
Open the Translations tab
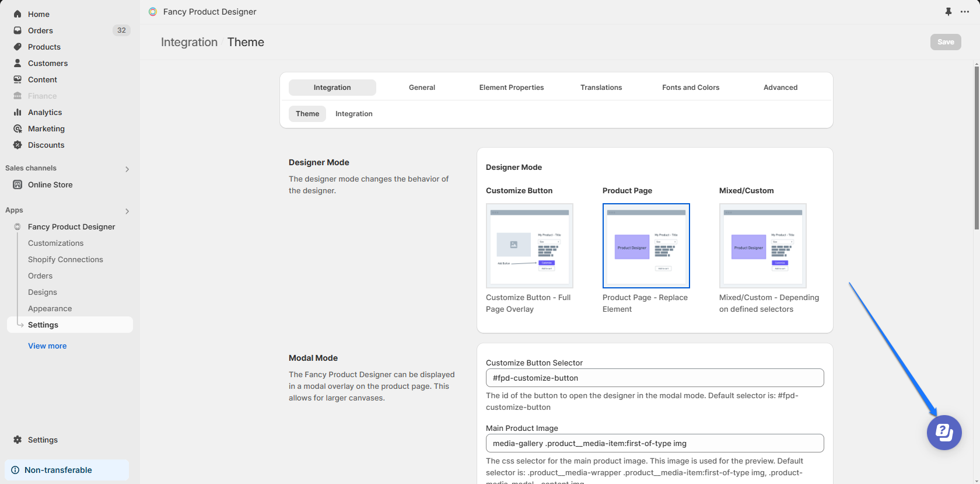(x=601, y=88)
